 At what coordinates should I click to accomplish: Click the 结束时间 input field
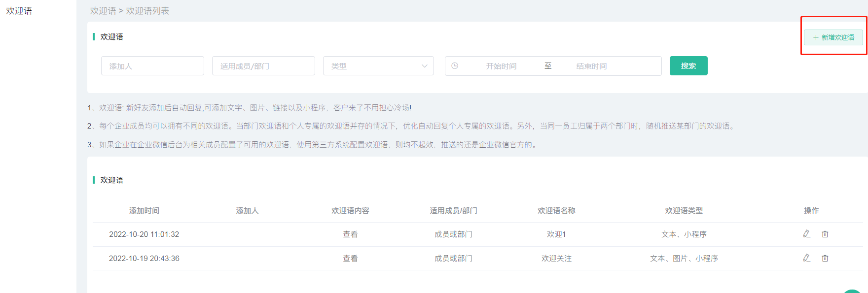click(591, 66)
